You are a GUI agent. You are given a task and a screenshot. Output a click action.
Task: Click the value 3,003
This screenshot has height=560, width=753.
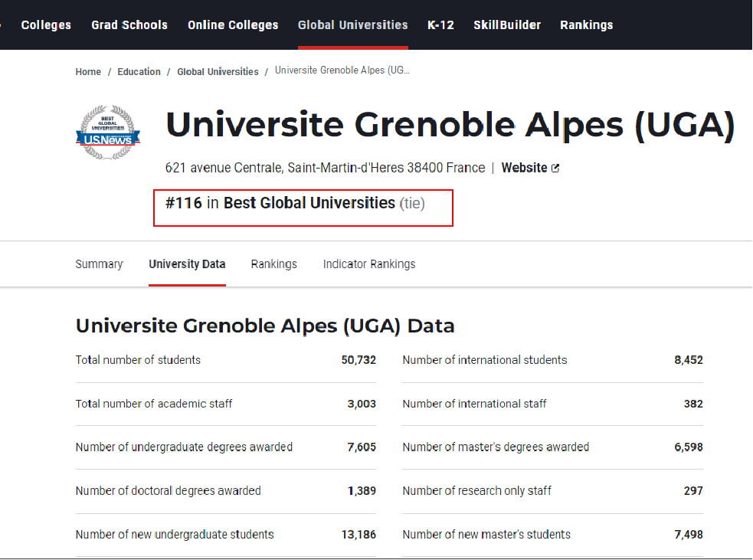tap(362, 404)
